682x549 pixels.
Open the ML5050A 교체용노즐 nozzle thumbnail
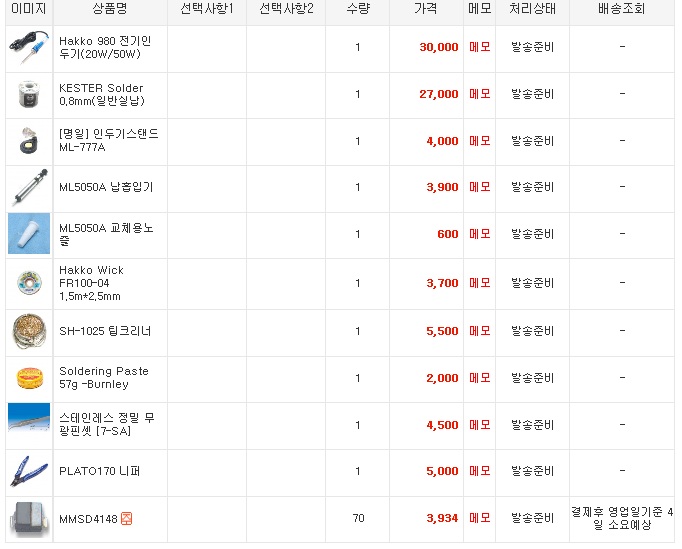tap(29, 233)
